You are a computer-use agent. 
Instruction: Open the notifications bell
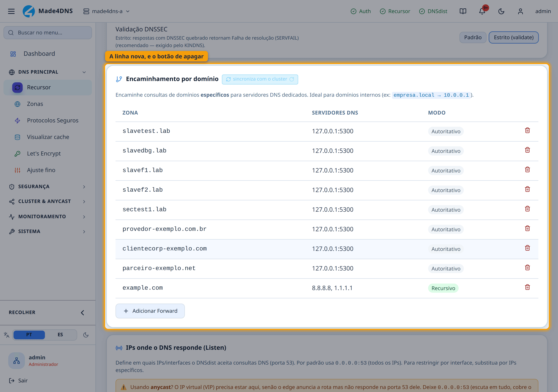click(x=482, y=11)
